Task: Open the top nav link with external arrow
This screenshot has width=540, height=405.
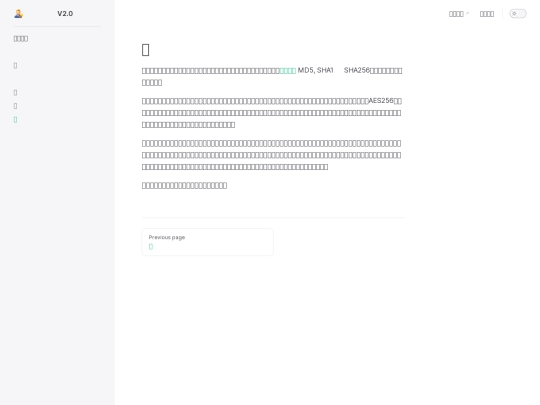Action: click(459, 14)
